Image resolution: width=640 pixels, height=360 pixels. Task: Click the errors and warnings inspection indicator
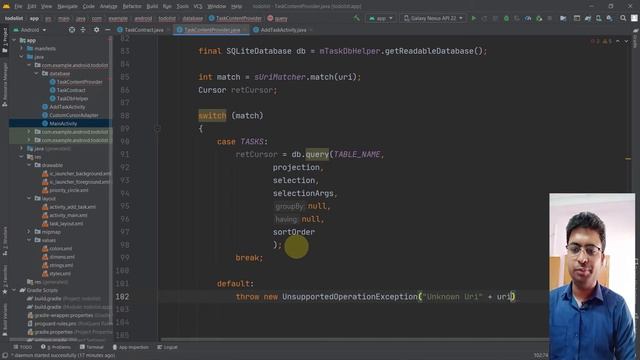(601, 41)
